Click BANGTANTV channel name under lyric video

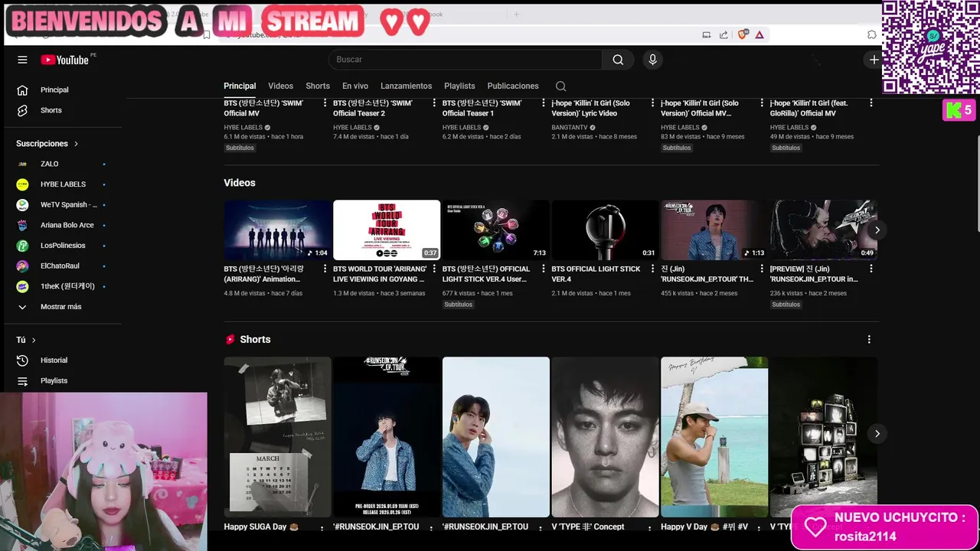coord(569,127)
